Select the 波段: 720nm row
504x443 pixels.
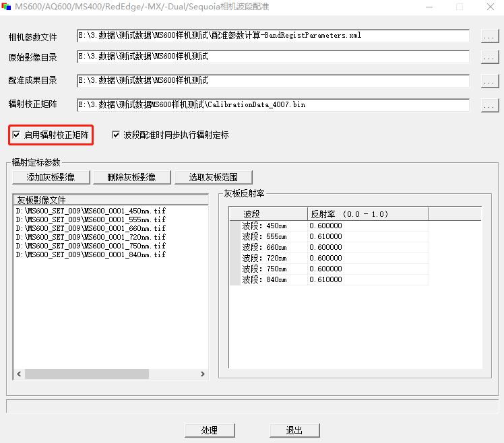pos(329,259)
